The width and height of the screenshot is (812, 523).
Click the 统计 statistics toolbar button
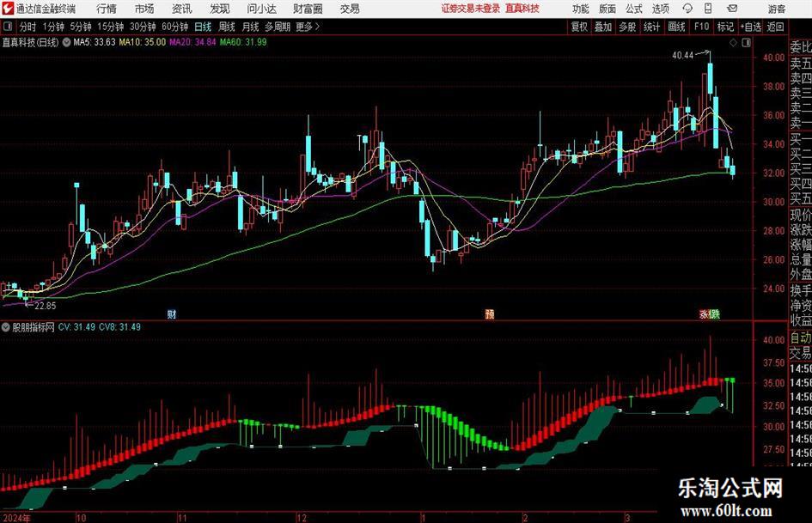651,27
